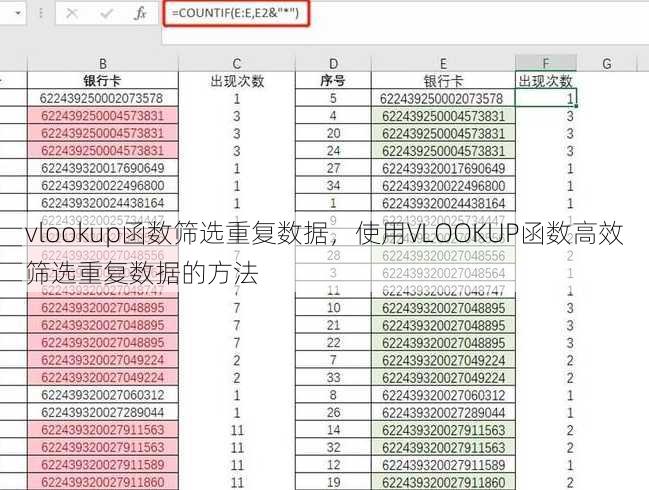Click the 序号 cell with value 4
This screenshot has height=490, width=649.
tap(333, 115)
